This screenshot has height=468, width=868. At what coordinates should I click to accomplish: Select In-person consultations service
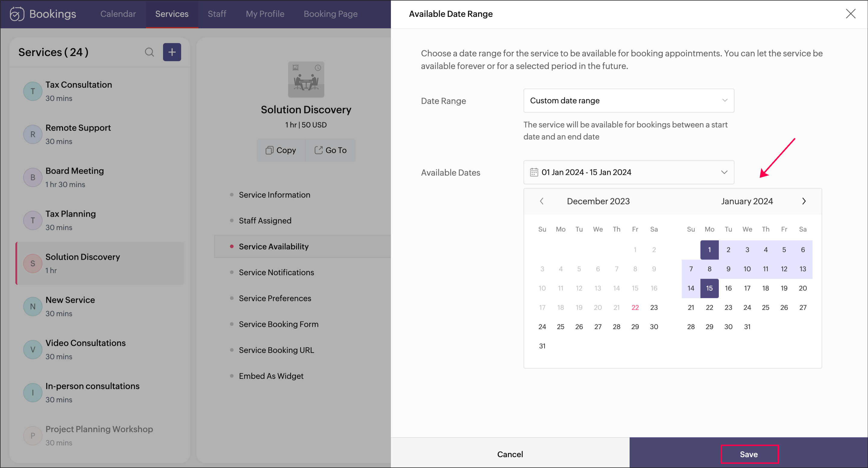[x=100, y=393]
